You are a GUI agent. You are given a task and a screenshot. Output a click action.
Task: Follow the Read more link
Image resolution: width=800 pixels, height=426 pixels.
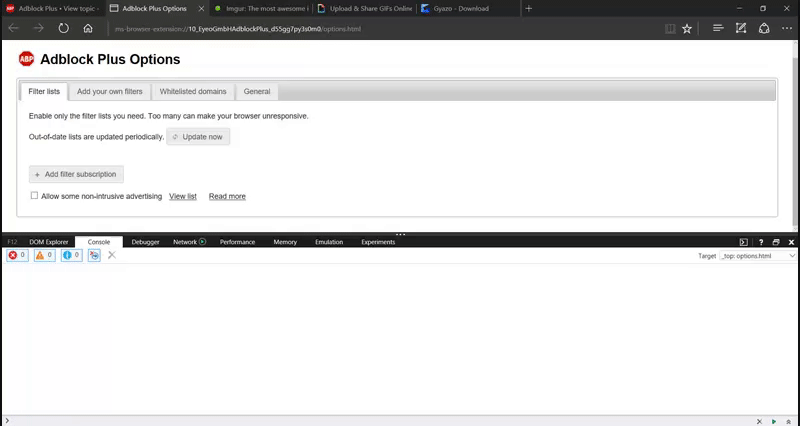pos(227,196)
